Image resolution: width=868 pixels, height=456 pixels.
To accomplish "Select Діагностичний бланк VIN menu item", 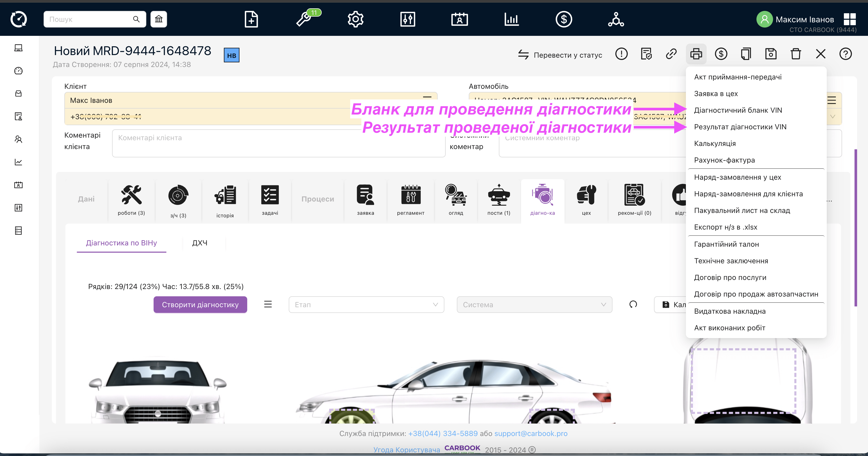I will [x=738, y=110].
